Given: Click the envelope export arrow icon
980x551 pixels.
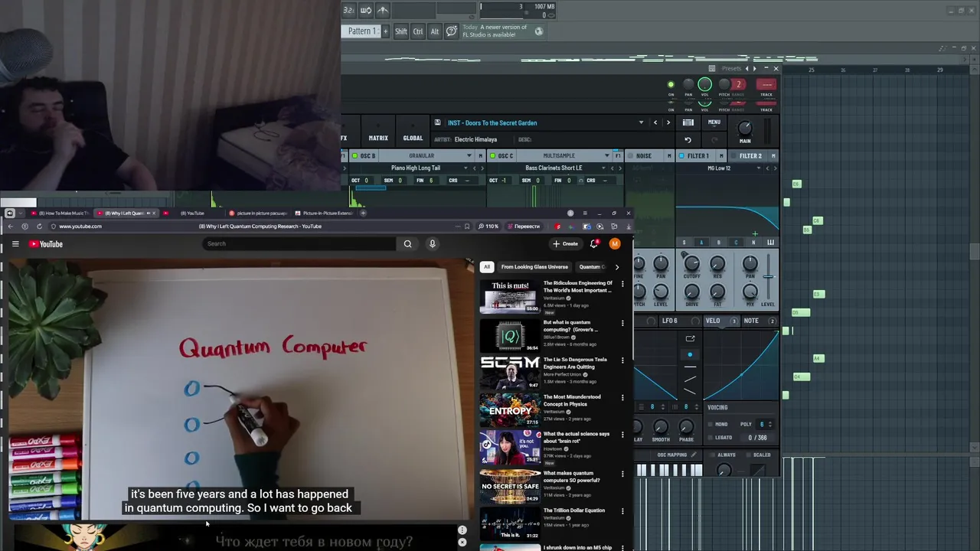Looking at the screenshot, I should pos(690,338).
